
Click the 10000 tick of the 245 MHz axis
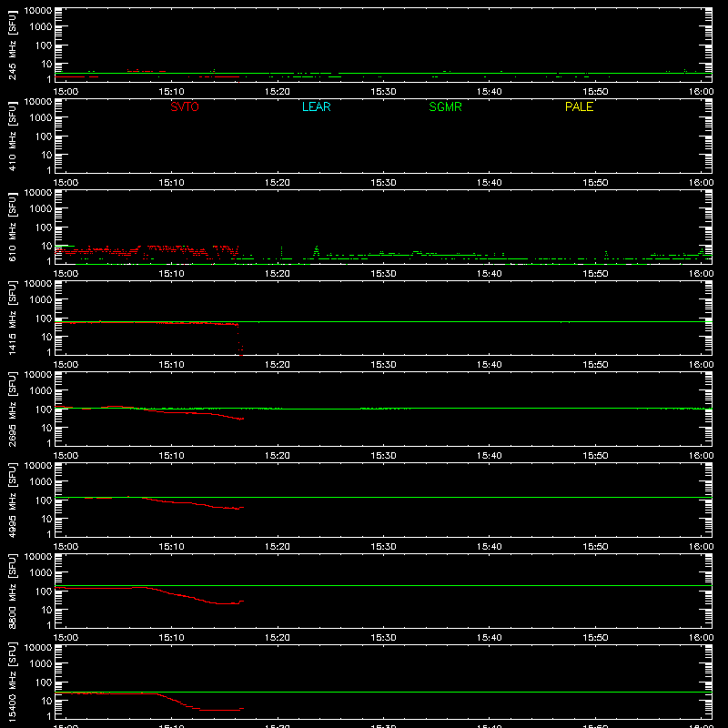click(x=38, y=11)
